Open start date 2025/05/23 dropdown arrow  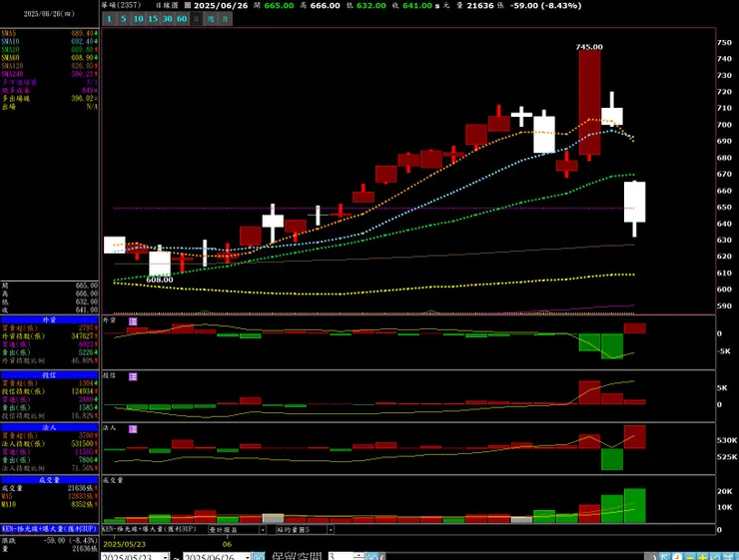[166, 557]
